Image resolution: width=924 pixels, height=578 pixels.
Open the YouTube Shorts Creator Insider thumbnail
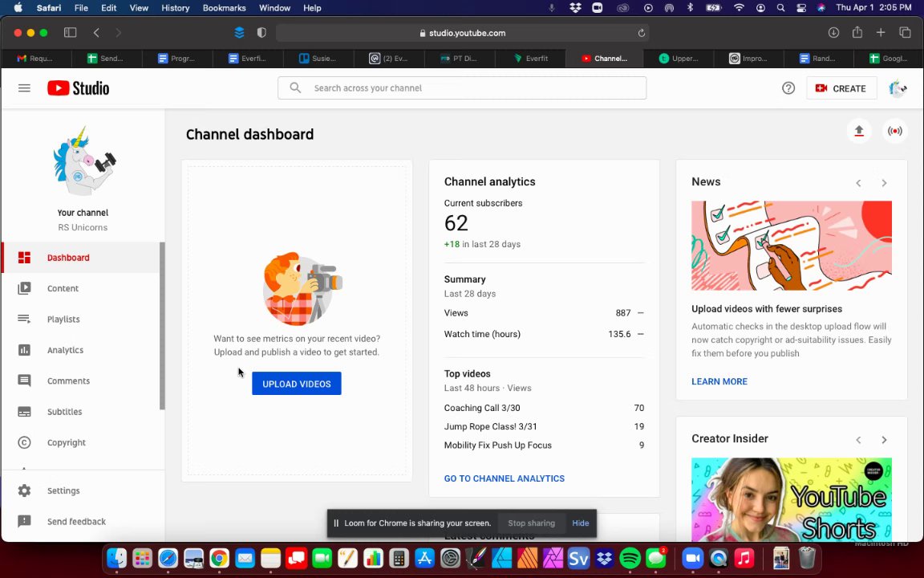(x=792, y=499)
